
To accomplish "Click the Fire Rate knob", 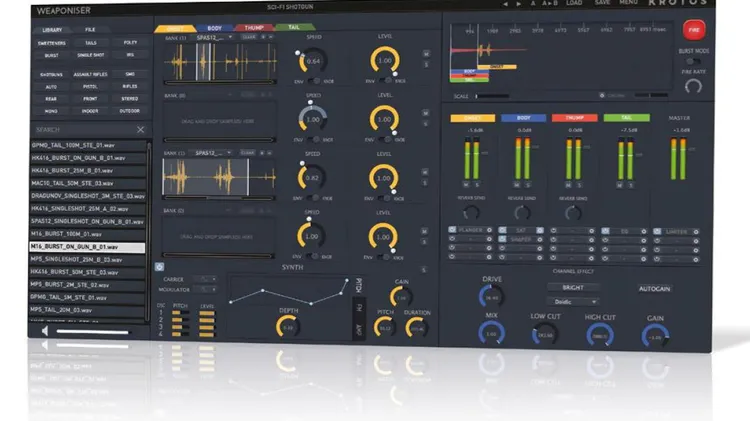I will point(692,85).
